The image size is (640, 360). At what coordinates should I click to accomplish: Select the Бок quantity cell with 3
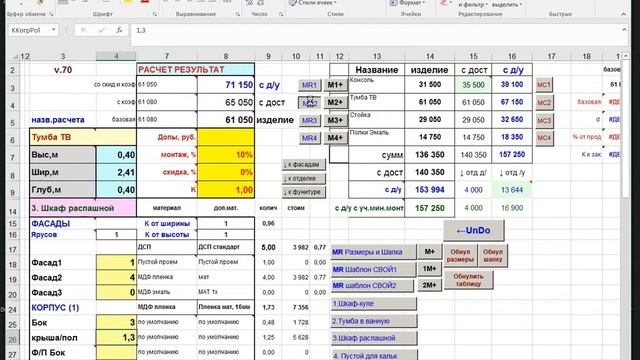[116, 322]
